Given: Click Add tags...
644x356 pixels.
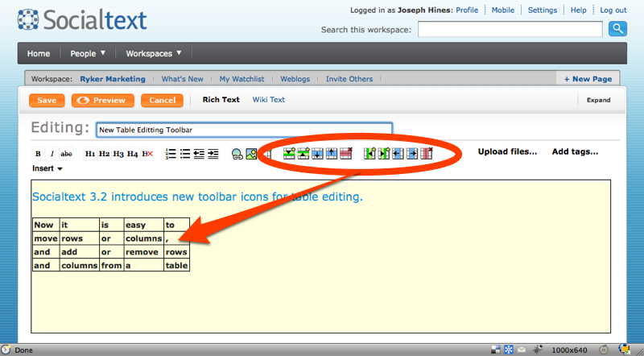Looking at the screenshot, I should click(575, 151).
